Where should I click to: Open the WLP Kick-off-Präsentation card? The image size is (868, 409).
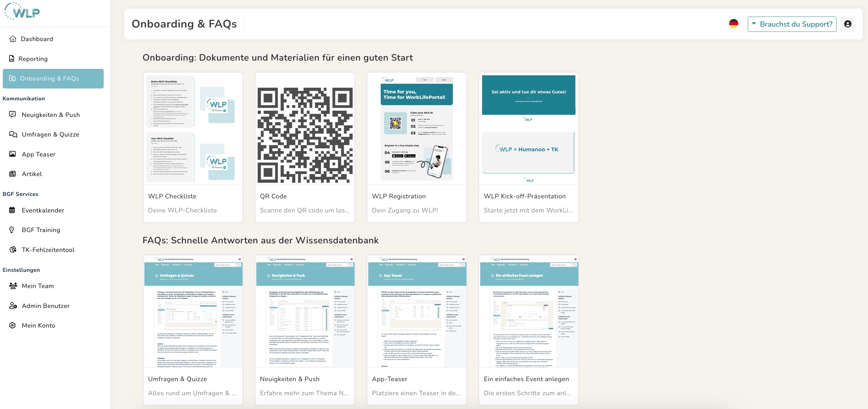pyautogui.click(x=528, y=147)
